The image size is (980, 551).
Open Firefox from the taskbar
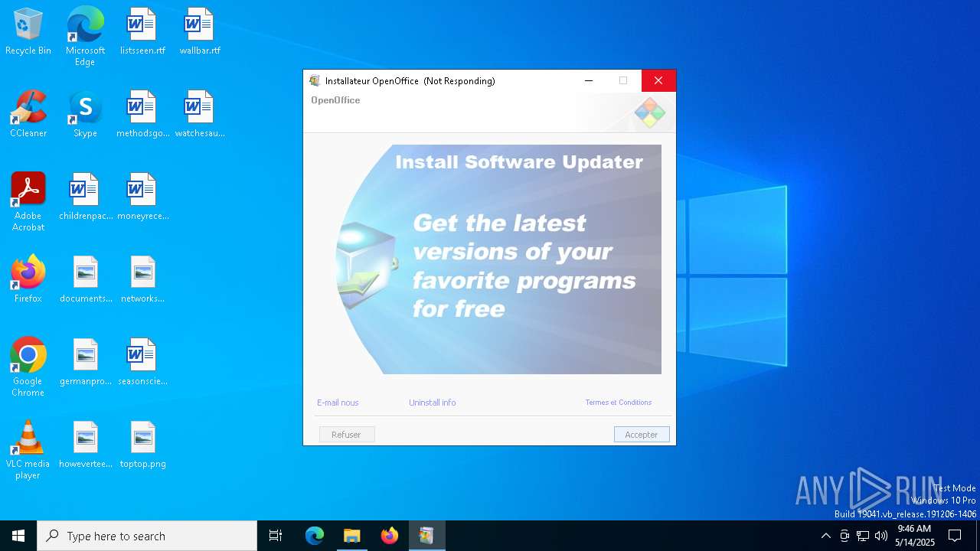point(389,536)
